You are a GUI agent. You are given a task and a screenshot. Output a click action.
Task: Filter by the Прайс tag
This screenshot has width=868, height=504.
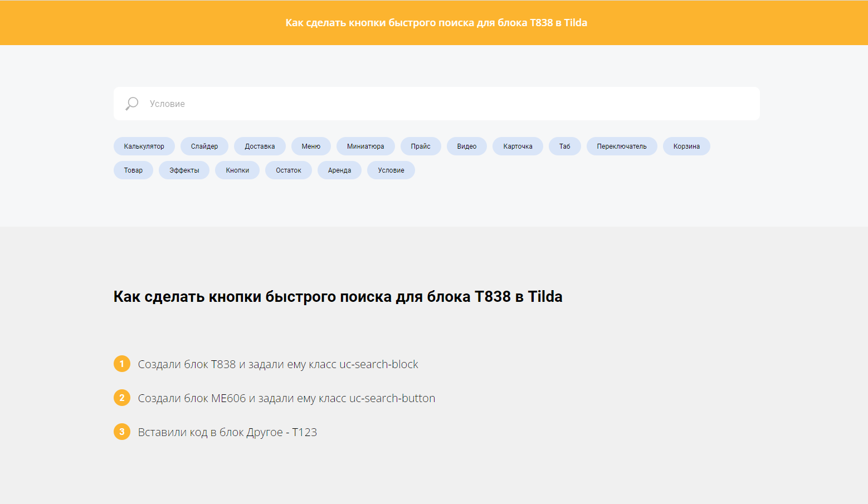[x=421, y=146]
